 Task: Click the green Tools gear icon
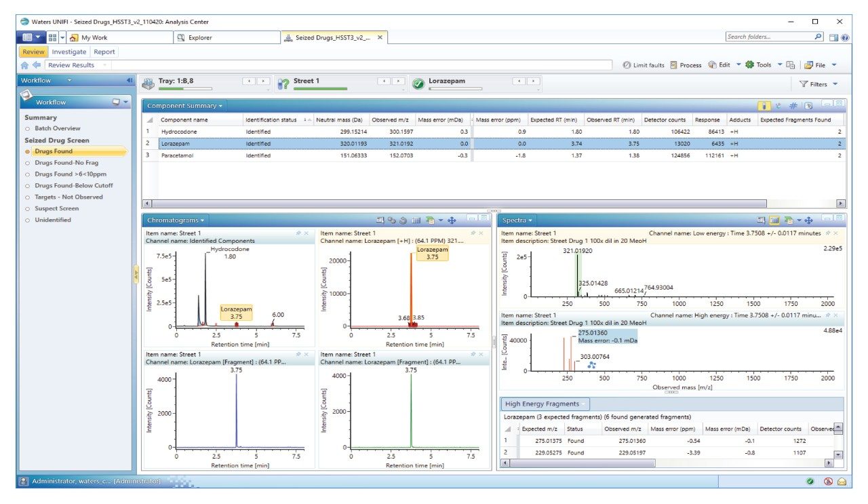coord(749,65)
